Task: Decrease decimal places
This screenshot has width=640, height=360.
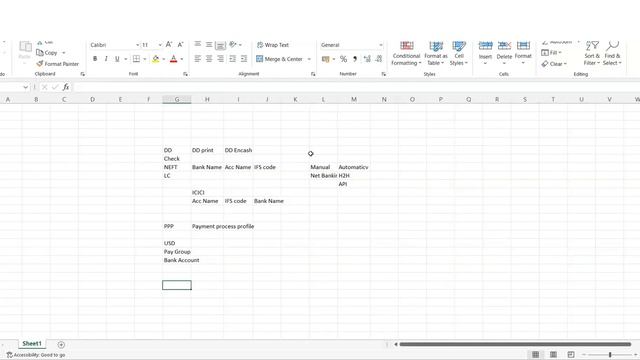Action: point(379,59)
